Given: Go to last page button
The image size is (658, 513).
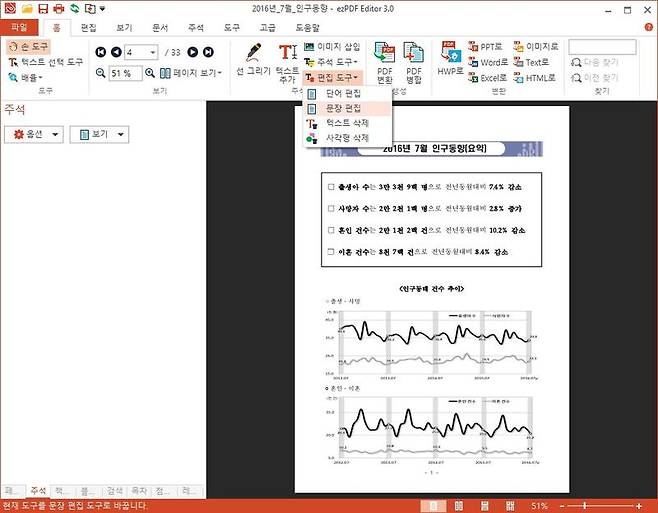Looking at the screenshot, I should 208,52.
